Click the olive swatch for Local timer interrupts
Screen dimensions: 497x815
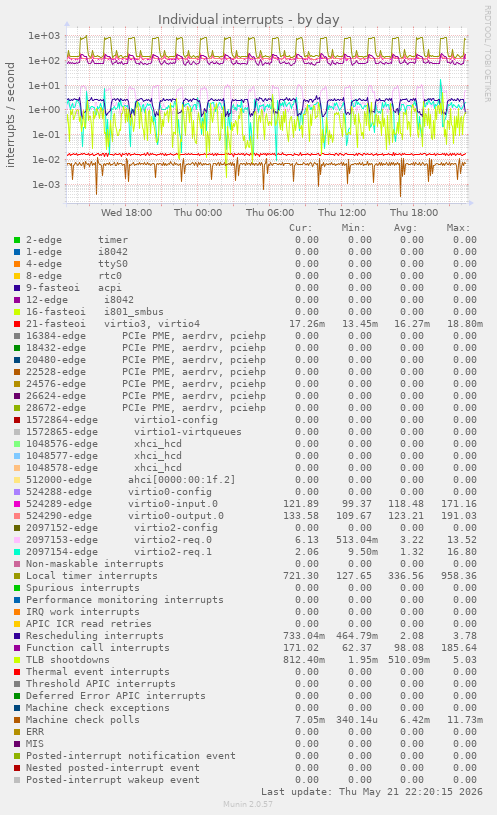(x=17, y=576)
